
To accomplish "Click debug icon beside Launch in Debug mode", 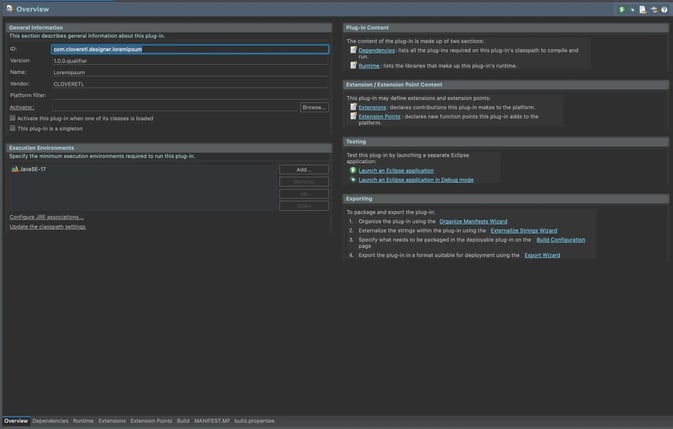I will coord(353,180).
